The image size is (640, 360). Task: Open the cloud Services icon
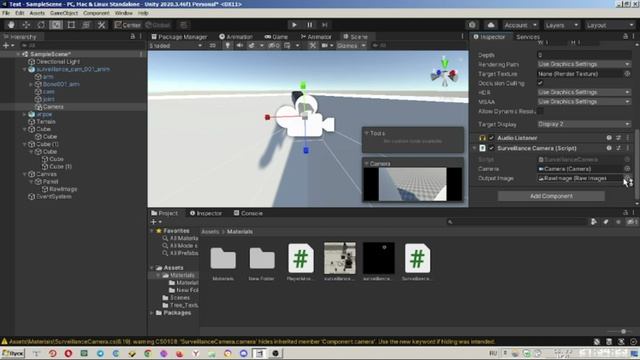[491, 25]
